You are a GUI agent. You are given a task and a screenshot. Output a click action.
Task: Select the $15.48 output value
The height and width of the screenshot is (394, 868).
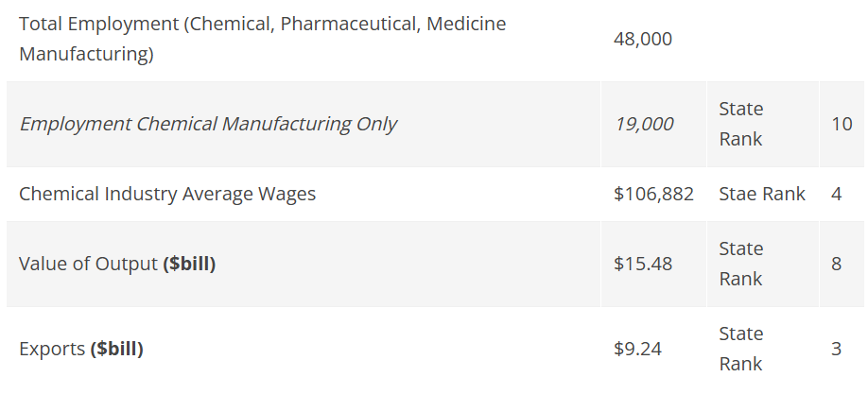pos(643,264)
